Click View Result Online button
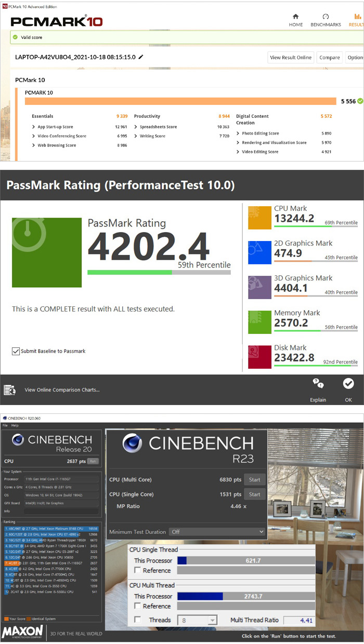The width and height of the screenshot is (364, 644). pos(291,57)
